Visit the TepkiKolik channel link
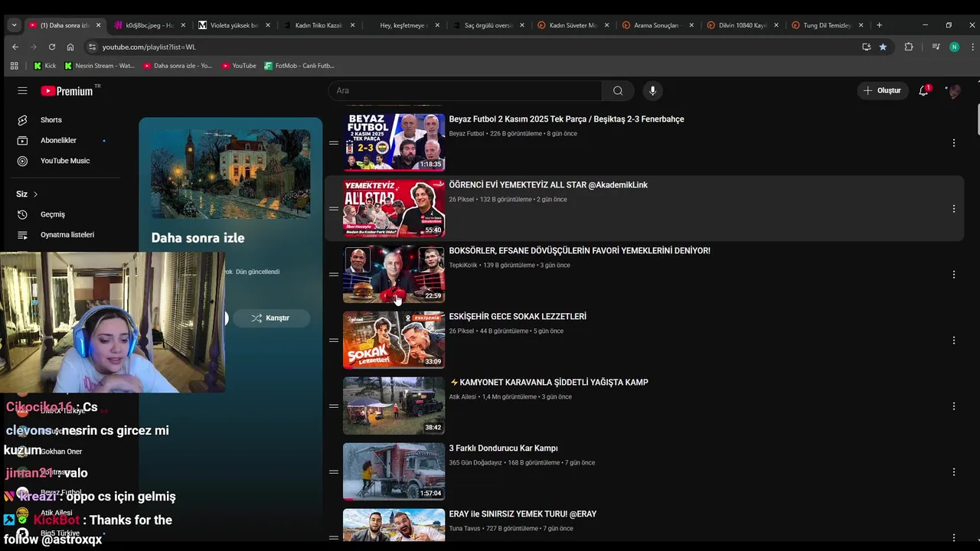980x551 pixels. click(x=462, y=266)
